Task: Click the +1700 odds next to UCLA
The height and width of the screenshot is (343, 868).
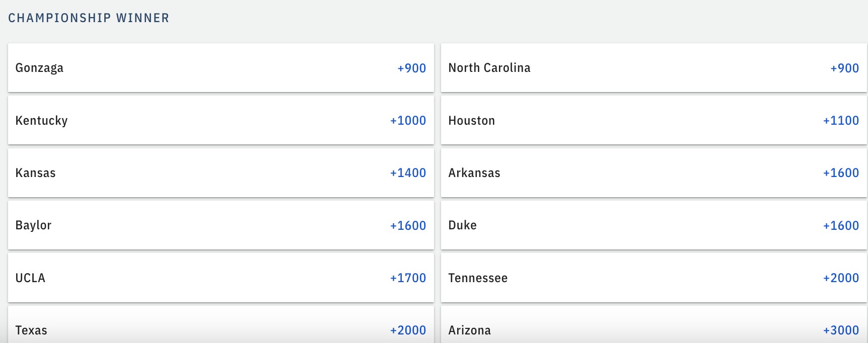Action: [408, 278]
